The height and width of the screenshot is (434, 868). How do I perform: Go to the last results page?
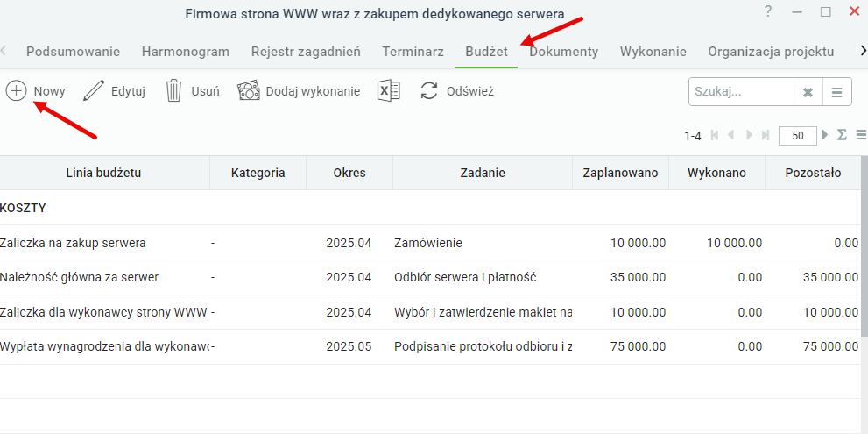click(x=766, y=135)
